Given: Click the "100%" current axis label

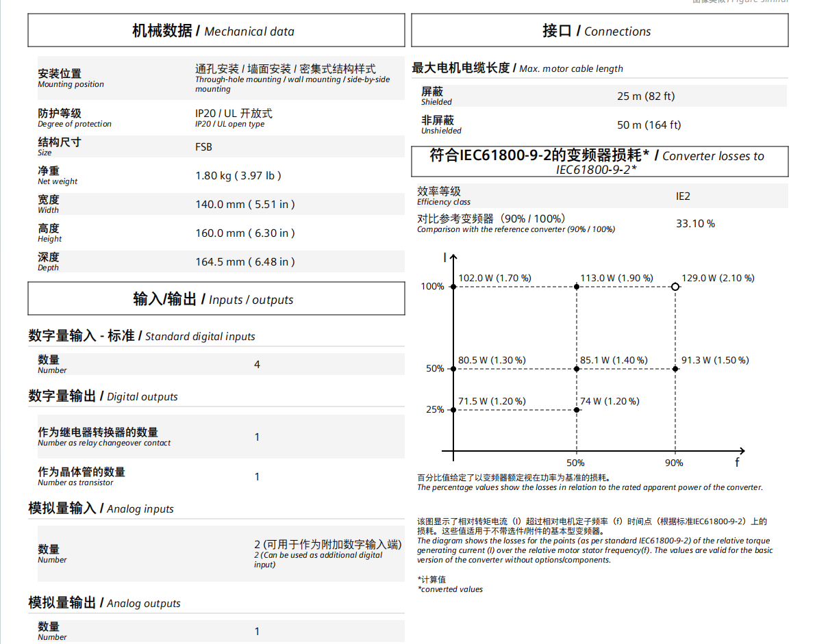Looking at the screenshot, I should click(x=432, y=286).
